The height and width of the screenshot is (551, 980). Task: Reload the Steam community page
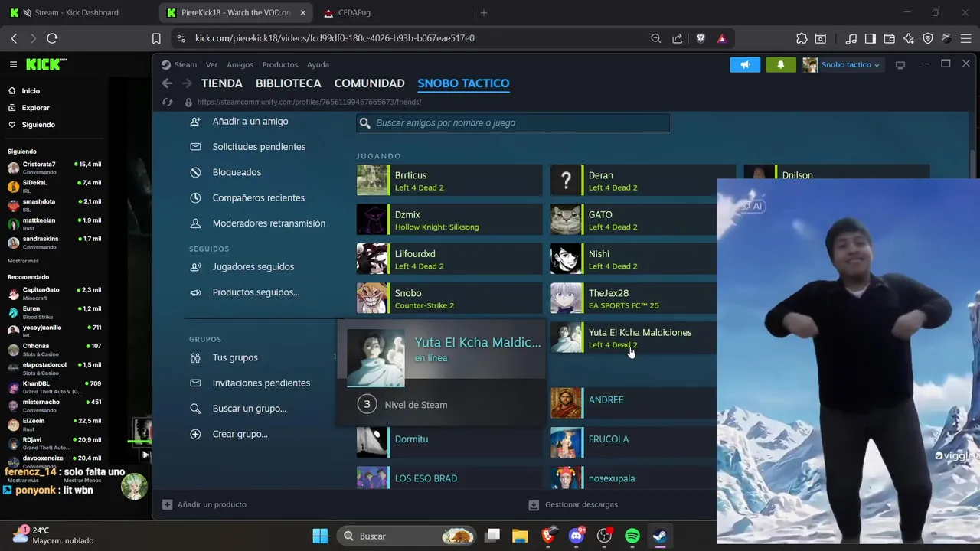(x=168, y=102)
